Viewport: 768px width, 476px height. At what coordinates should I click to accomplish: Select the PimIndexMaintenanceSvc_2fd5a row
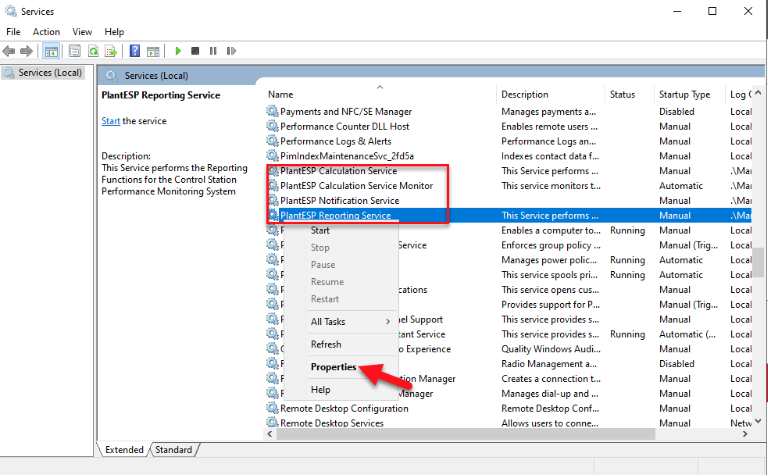coord(508,156)
